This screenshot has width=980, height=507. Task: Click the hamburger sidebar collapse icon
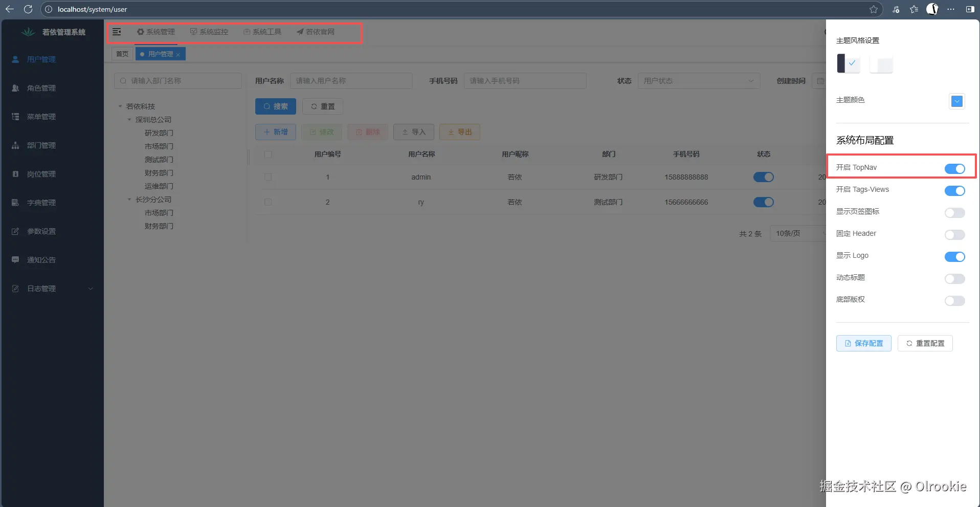pyautogui.click(x=117, y=32)
